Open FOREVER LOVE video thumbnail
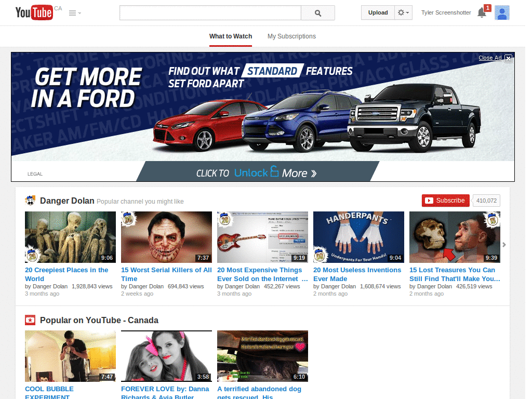Viewport: 532px width, 399px height. [x=167, y=356]
